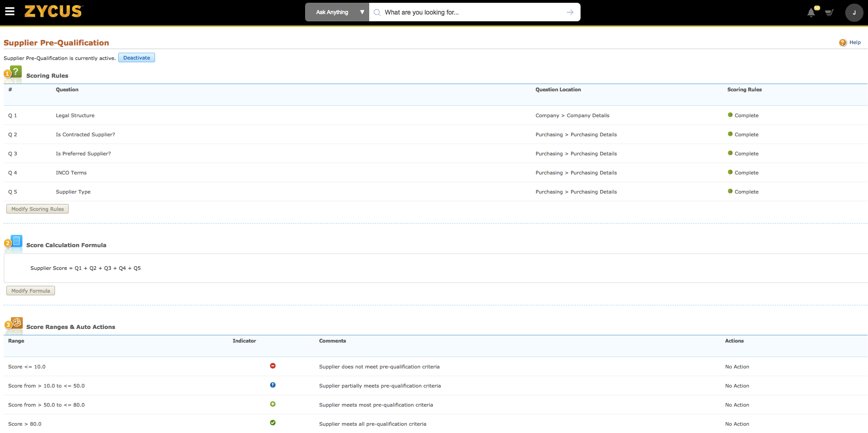Click the Scoring Rules section step icon
The image size is (868, 433).
(14, 72)
